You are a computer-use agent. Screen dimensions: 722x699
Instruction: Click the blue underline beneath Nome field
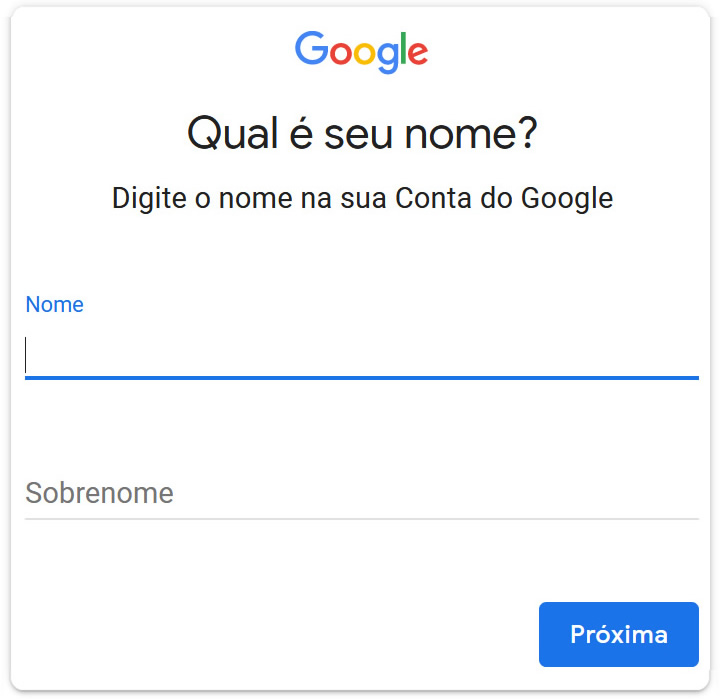pyautogui.click(x=361, y=378)
